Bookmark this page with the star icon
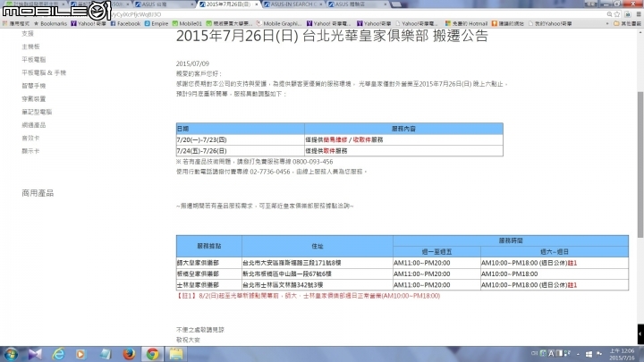Screen dimensions: 644x362 tap(617, 14)
